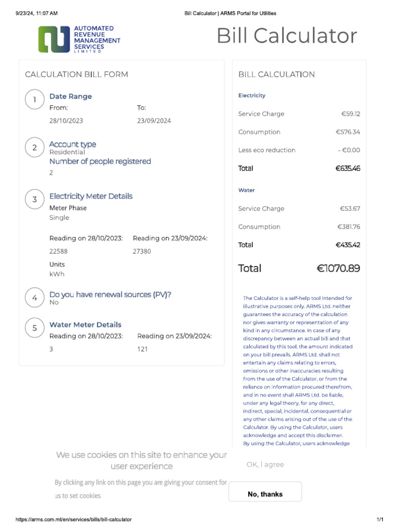Click the ARMS company logo
The image size is (399, 532).
(x=79, y=39)
